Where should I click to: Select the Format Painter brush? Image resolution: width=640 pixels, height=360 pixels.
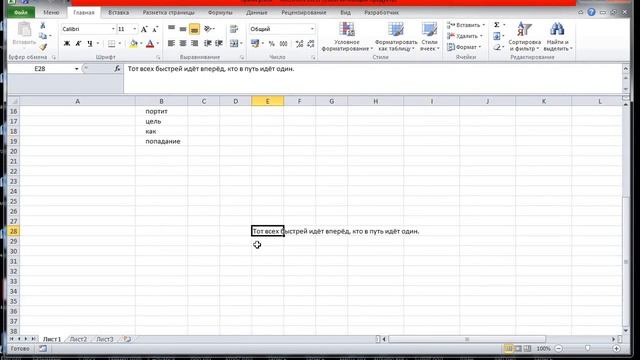(43, 47)
